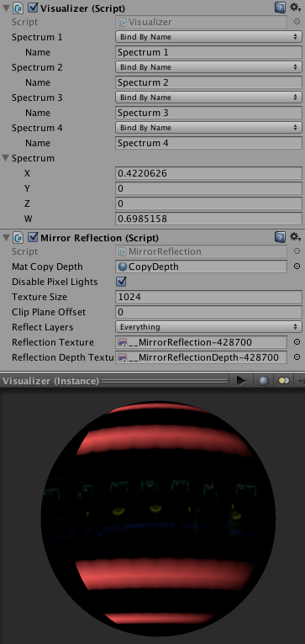The width and height of the screenshot is (305, 644).
Task: Select the MirrorReflection script field
Action: [x=201, y=251]
